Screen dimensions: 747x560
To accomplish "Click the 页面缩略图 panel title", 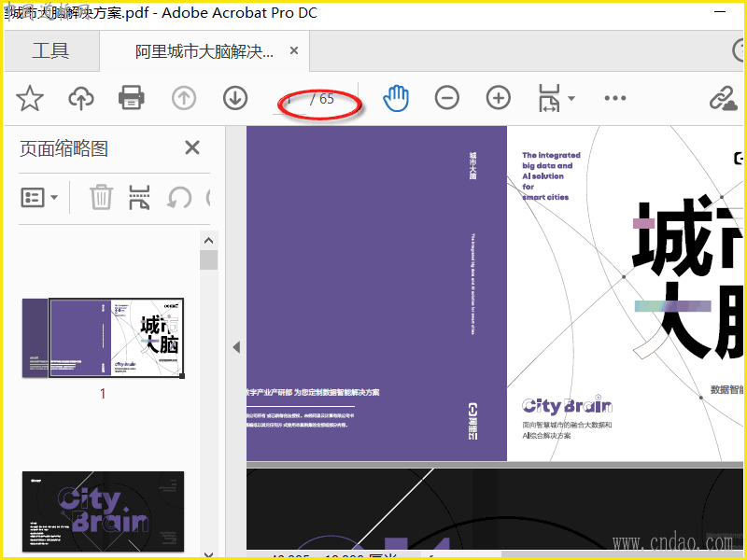I will click(63, 148).
